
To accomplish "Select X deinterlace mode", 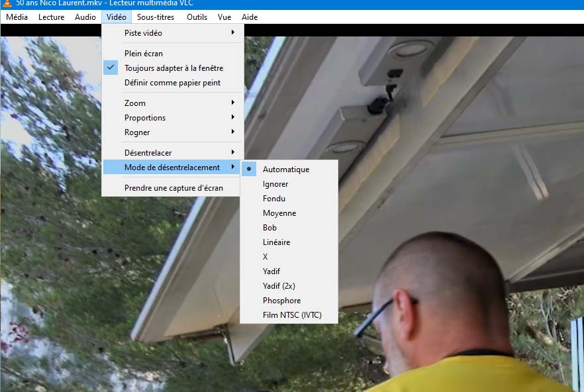I will [x=289, y=256].
